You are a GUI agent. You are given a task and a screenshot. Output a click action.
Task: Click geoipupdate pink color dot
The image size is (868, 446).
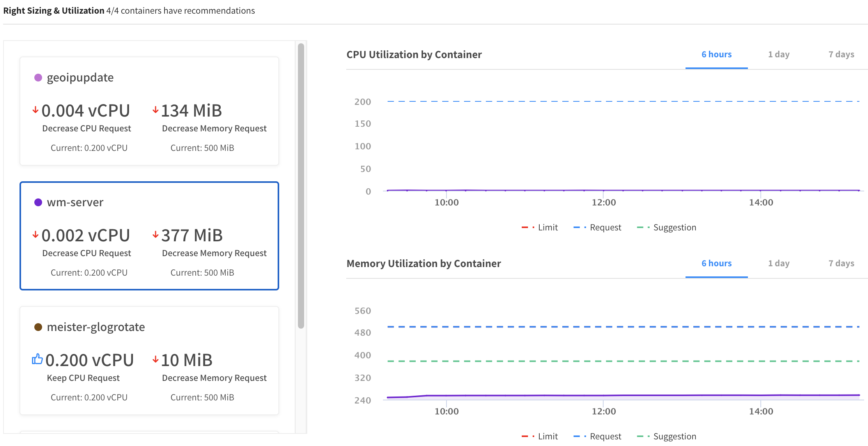[38, 78]
